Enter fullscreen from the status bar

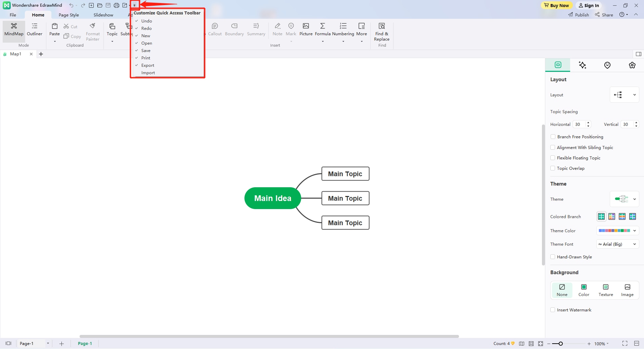(625, 343)
